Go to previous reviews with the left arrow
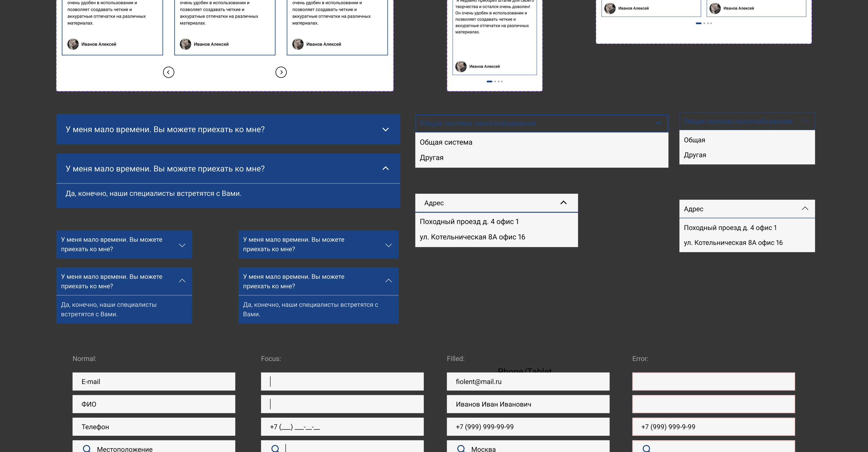 tap(168, 72)
